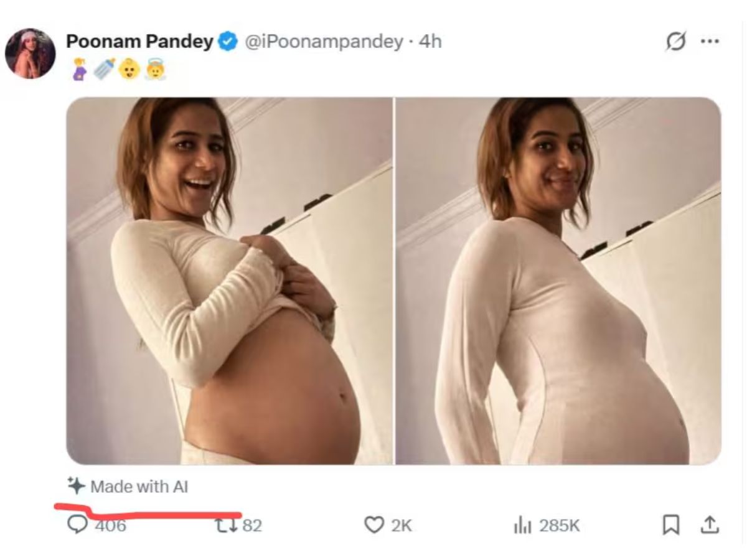
Task: Open the Poonam Pandey display name link
Action: tap(139, 42)
